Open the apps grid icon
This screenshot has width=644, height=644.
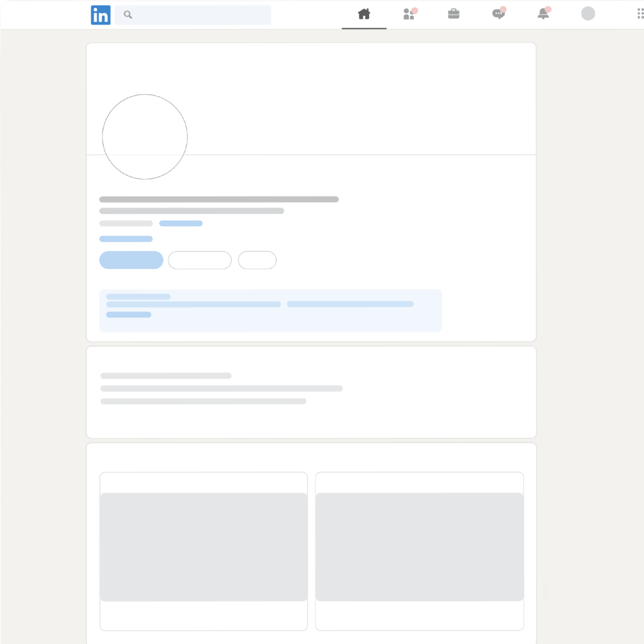(x=640, y=14)
